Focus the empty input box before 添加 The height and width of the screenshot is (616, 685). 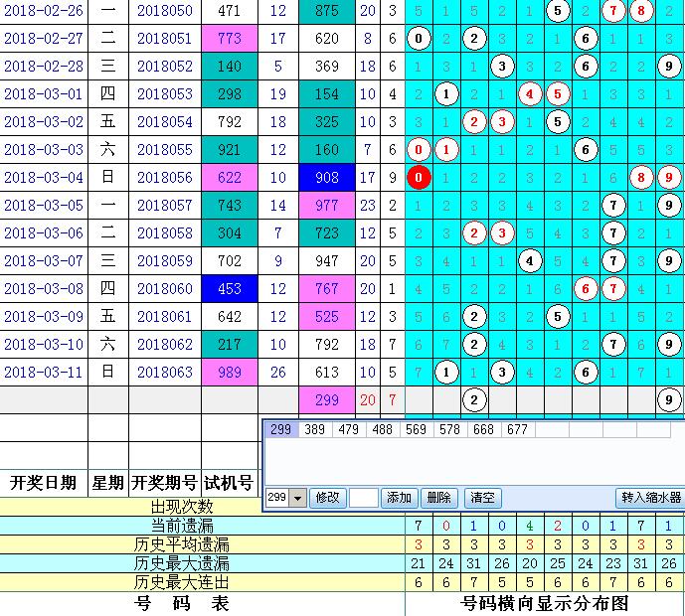point(363,498)
